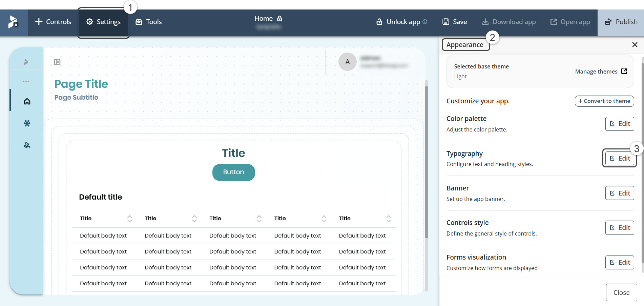Open the Controls menu
This screenshot has width=644, height=306.
[x=53, y=22]
